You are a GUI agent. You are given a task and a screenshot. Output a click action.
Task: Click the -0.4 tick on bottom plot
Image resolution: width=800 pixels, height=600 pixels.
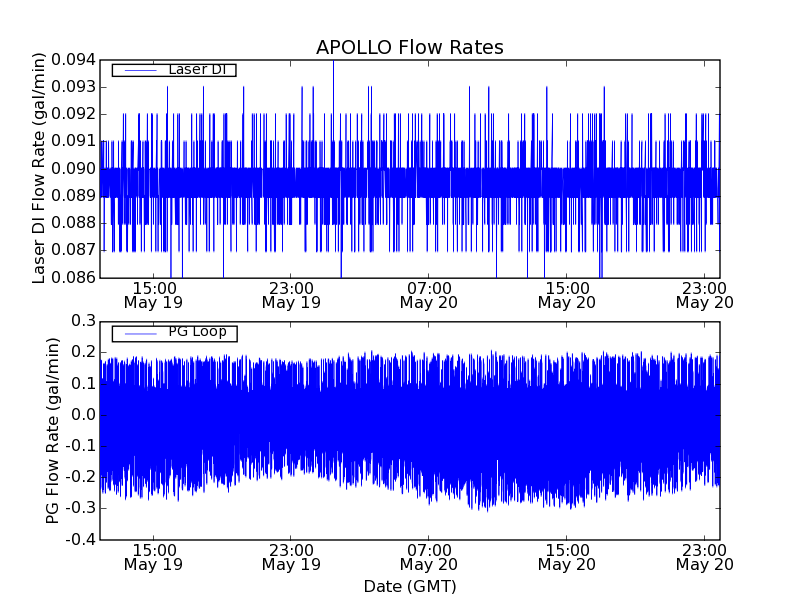(79, 540)
